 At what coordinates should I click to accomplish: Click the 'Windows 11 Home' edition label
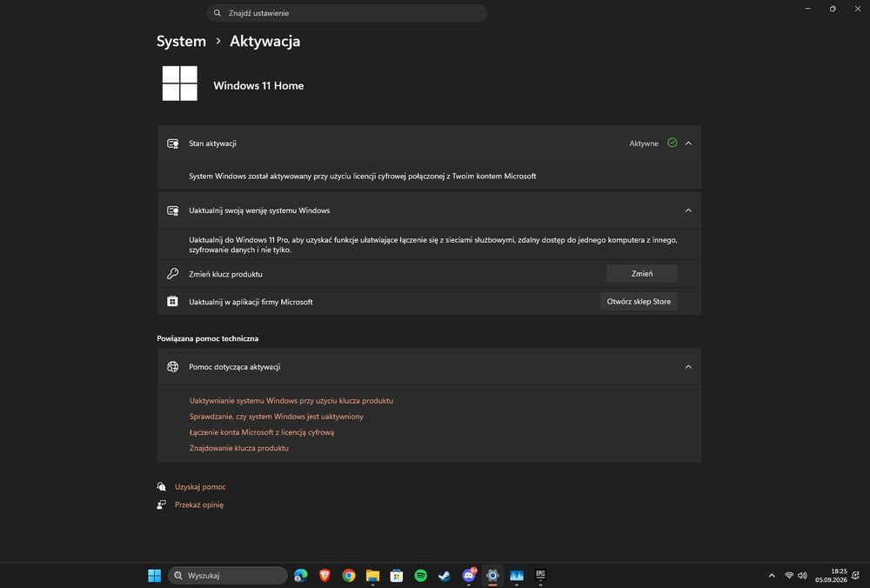tap(258, 85)
